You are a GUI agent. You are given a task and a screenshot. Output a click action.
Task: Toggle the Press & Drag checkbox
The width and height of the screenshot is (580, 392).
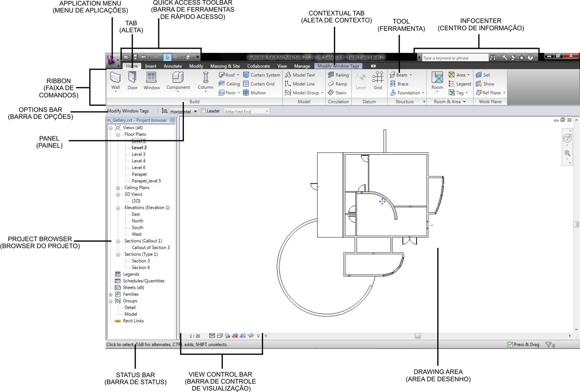(x=510, y=345)
